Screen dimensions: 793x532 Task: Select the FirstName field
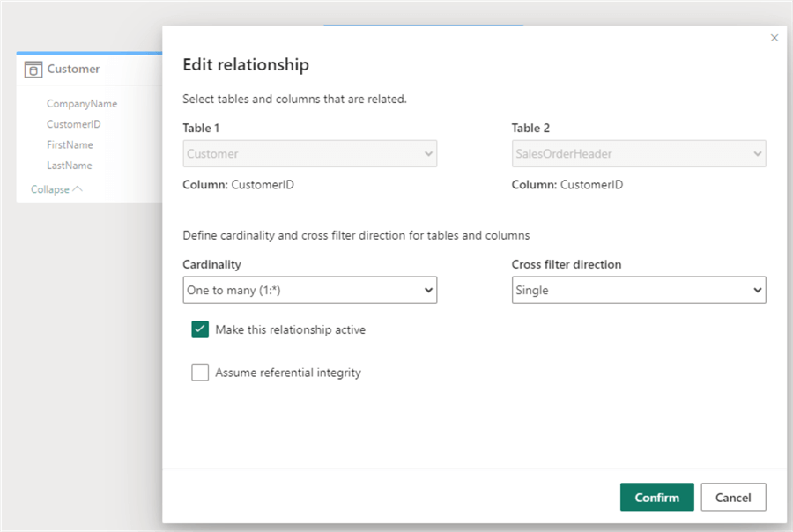[70, 144]
